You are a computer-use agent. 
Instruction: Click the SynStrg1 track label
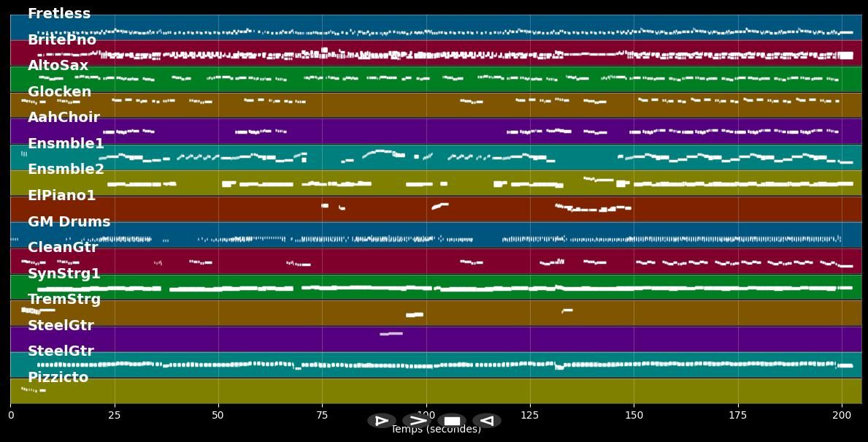64,274
